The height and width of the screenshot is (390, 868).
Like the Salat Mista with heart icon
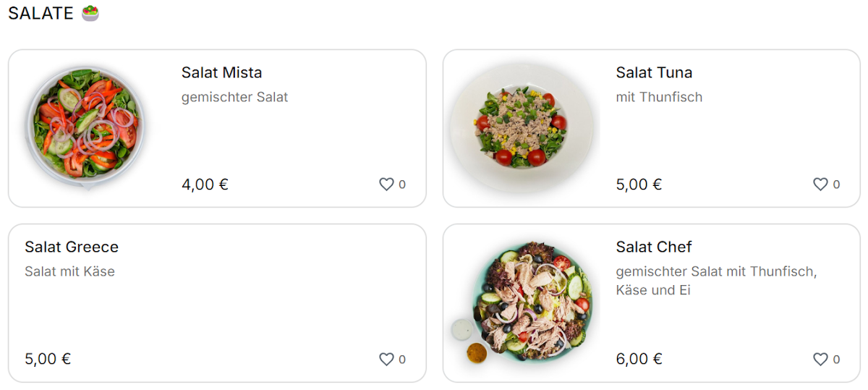(386, 185)
